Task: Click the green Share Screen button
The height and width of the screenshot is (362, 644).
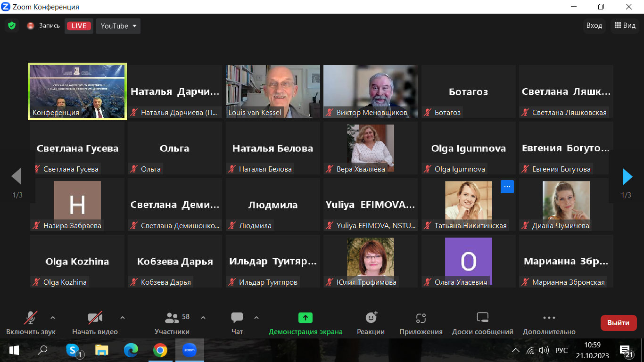Action: point(305,322)
